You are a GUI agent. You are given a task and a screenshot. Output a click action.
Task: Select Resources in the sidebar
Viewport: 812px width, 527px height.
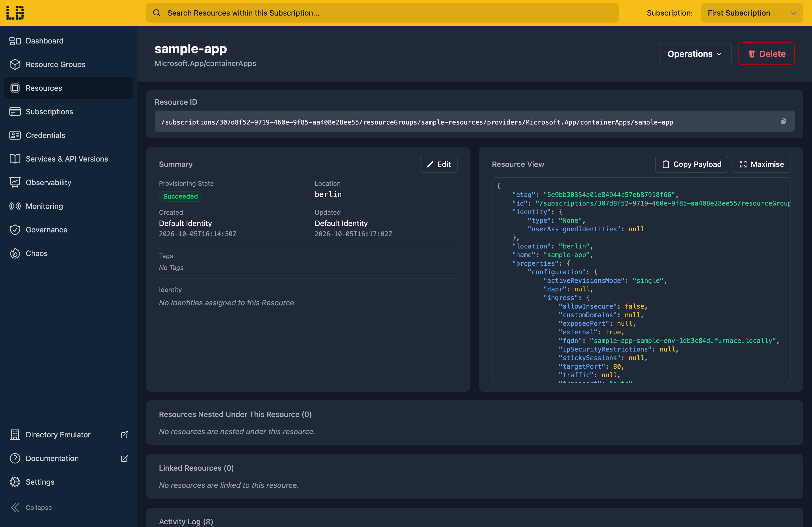point(68,88)
